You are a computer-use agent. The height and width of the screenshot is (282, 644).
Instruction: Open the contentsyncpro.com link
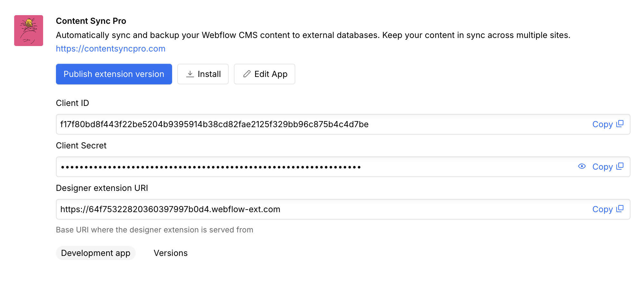click(111, 48)
